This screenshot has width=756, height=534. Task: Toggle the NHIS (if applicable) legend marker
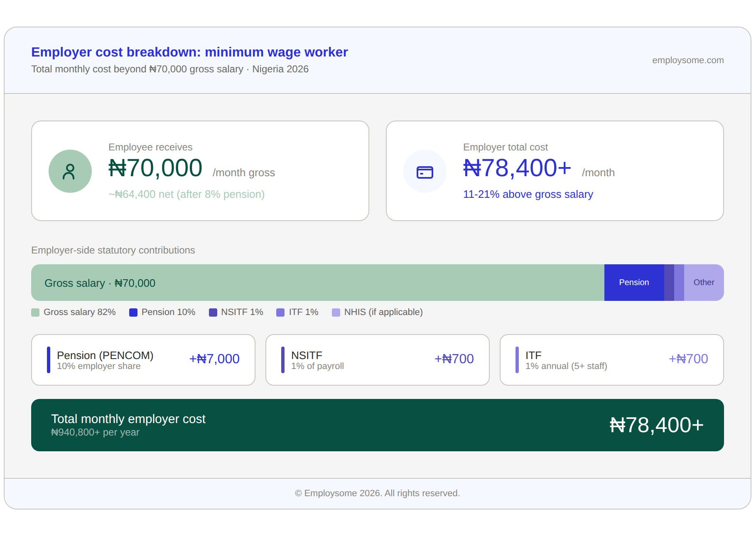(x=336, y=312)
